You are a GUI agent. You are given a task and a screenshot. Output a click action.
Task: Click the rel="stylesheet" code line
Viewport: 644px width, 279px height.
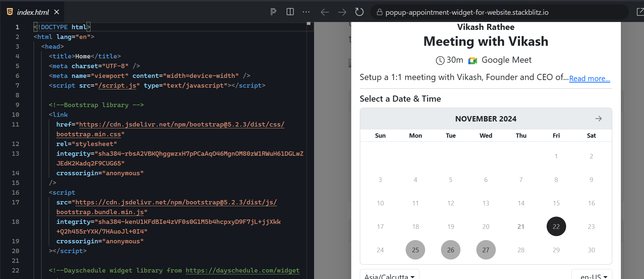87,144
